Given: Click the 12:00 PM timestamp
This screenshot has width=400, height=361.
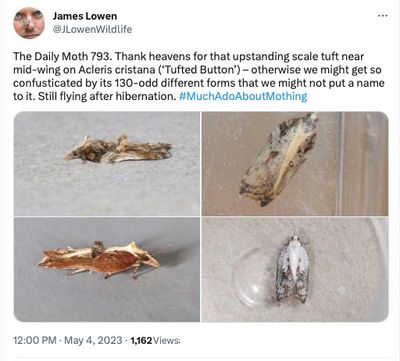Looking at the screenshot, I should 35,340.
